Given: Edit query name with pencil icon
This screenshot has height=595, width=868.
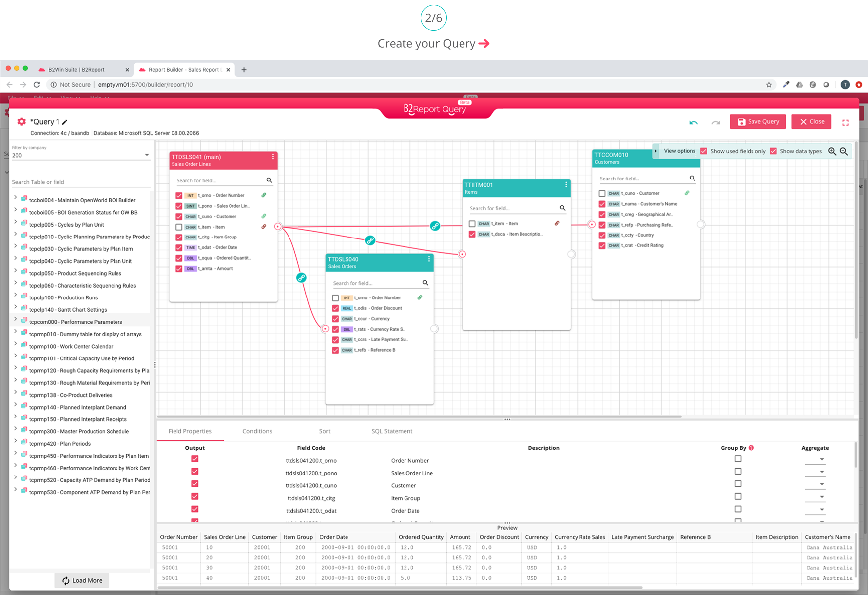Looking at the screenshot, I should pos(65,122).
